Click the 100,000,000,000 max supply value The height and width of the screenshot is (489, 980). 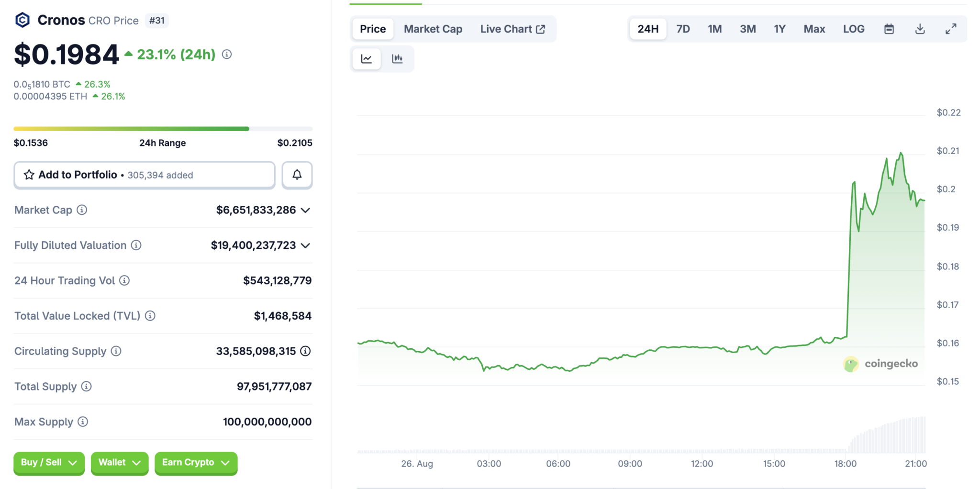pyautogui.click(x=267, y=422)
